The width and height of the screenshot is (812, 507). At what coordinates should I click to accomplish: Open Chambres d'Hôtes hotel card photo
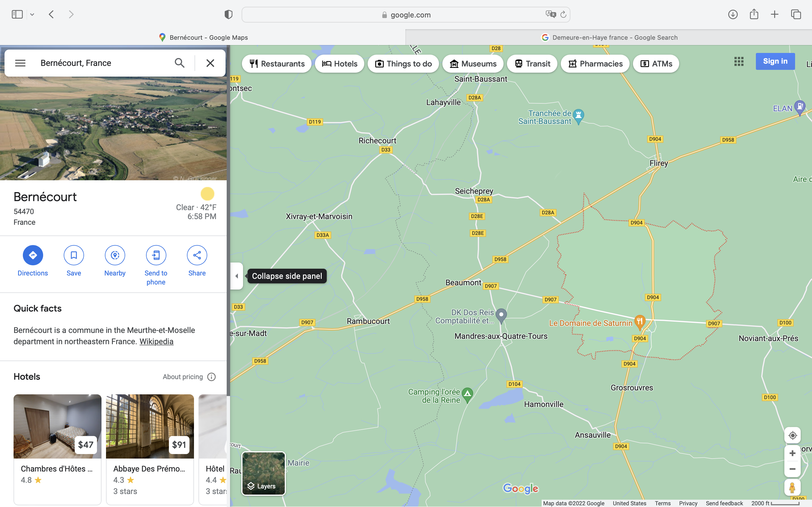[58, 426]
